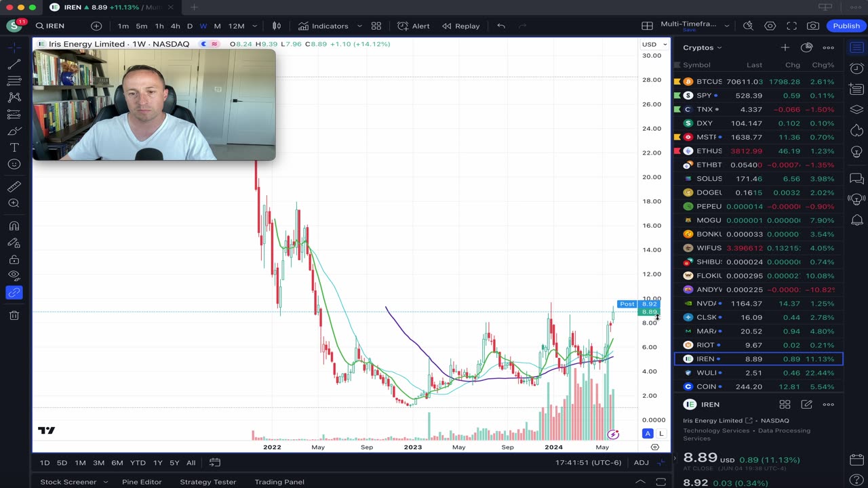Open the go to date calendar icon
This screenshot has width=868, height=488.
point(215,463)
